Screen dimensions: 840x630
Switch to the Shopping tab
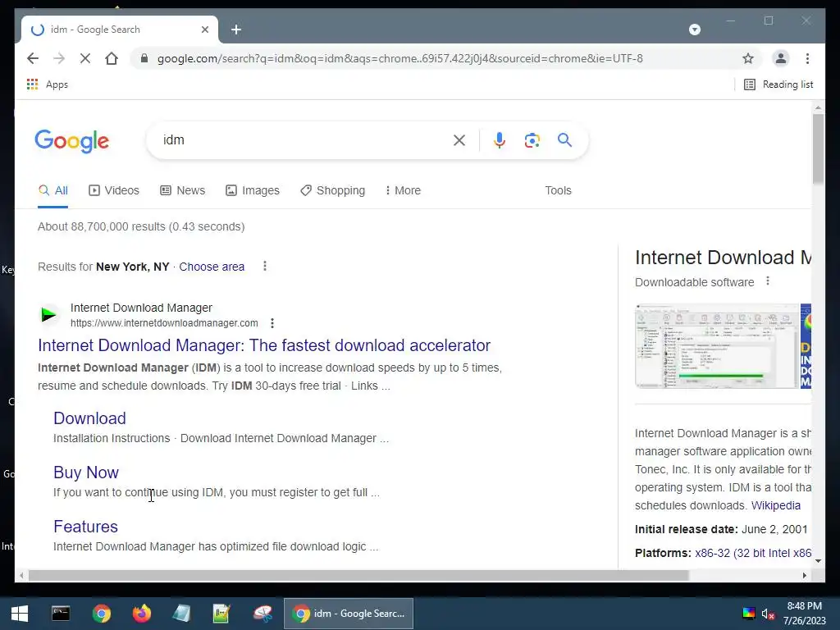[333, 190]
